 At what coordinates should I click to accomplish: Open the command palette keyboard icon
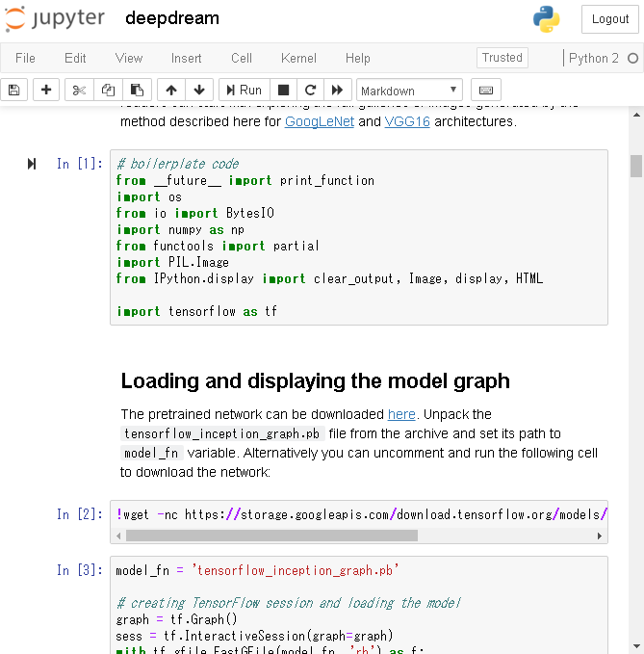coord(485,90)
